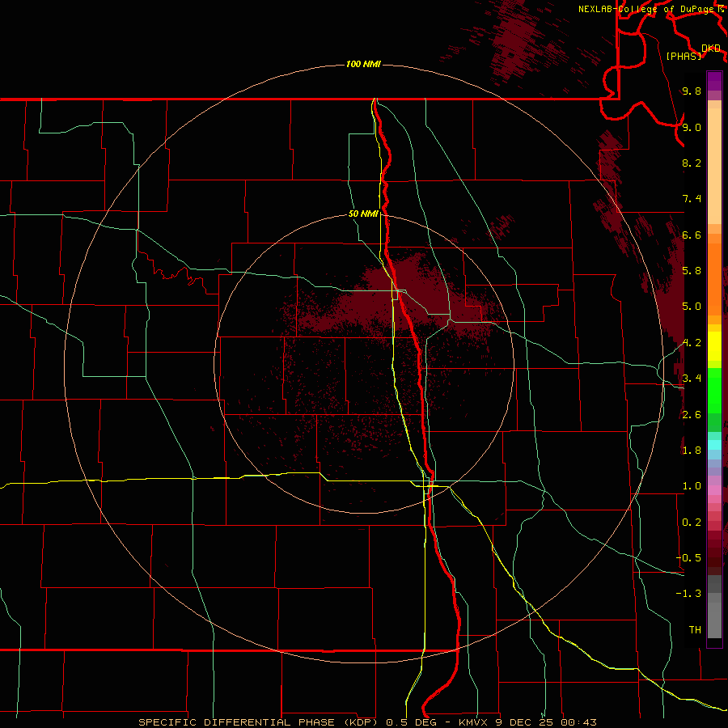
Task: Click the -1.3 color scale value
Action: point(688,594)
